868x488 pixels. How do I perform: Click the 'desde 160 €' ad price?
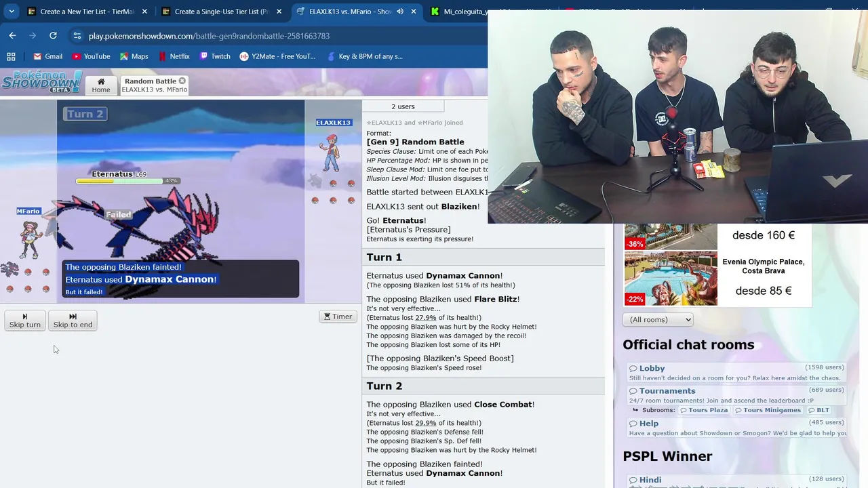click(764, 235)
